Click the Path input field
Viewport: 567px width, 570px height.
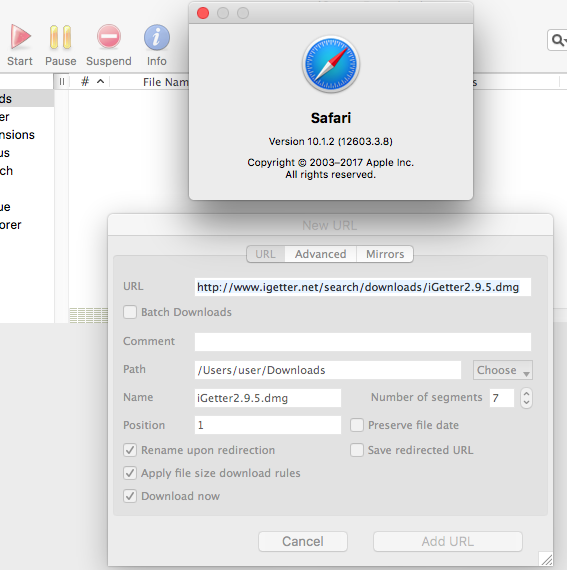[x=328, y=370]
